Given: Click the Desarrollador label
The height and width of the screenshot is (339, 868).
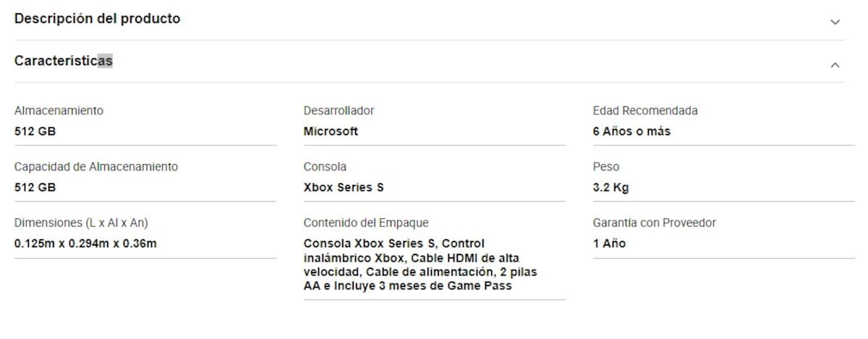Looking at the screenshot, I should point(339,111).
